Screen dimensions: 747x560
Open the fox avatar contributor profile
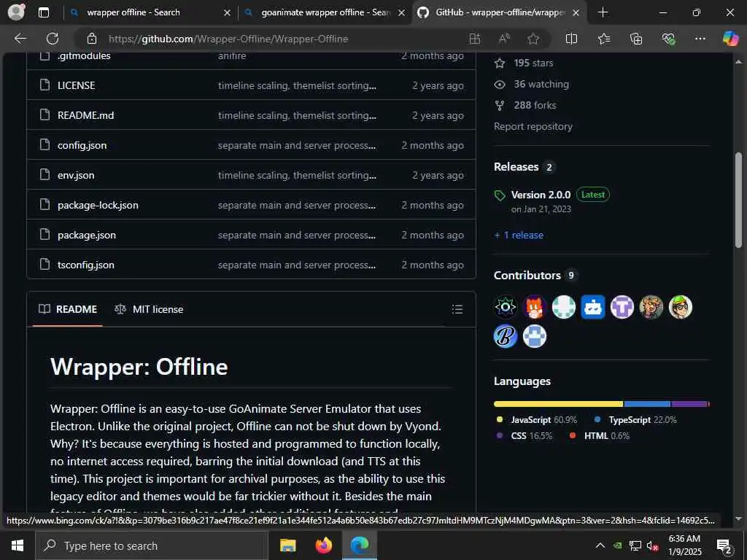click(x=535, y=307)
